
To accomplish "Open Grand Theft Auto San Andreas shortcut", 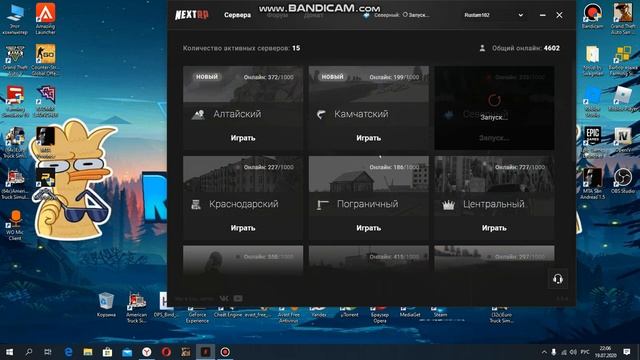I will [x=623, y=19].
